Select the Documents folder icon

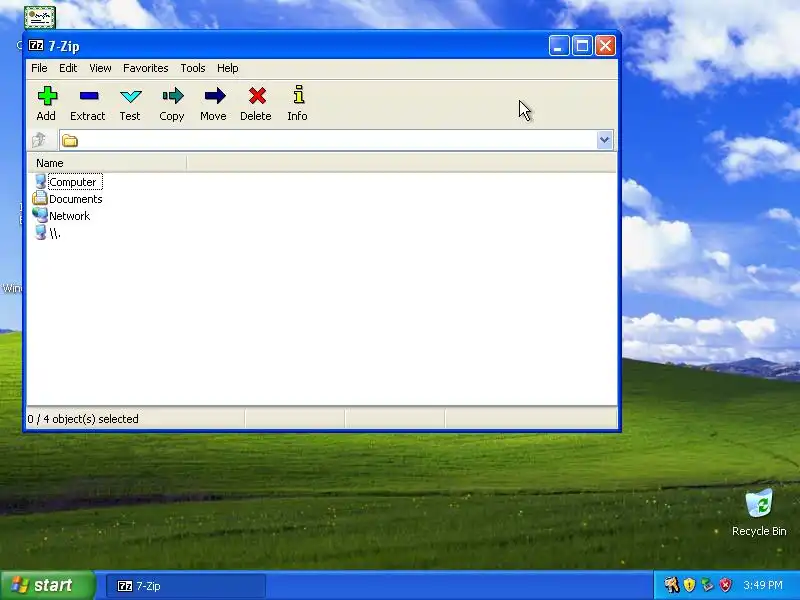coord(40,198)
